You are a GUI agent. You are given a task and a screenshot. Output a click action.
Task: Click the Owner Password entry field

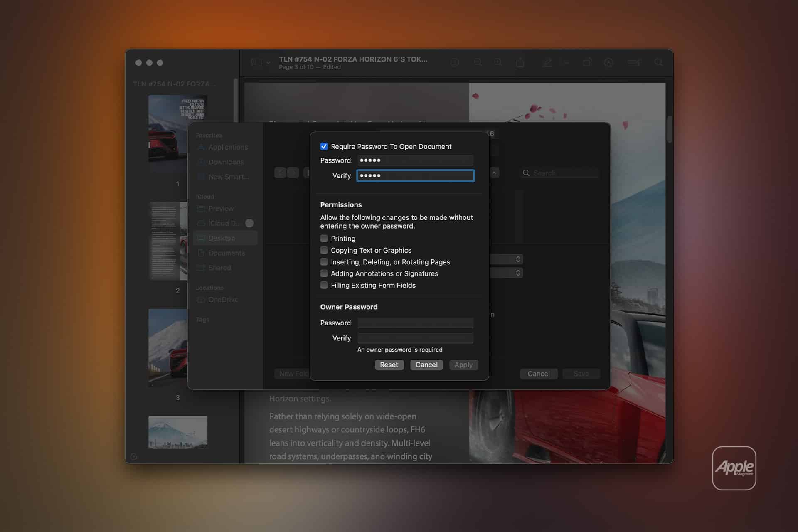(x=415, y=323)
